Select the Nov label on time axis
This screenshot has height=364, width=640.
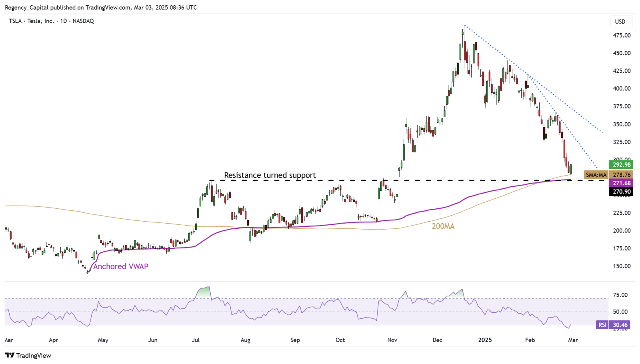click(x=392, y=340)
